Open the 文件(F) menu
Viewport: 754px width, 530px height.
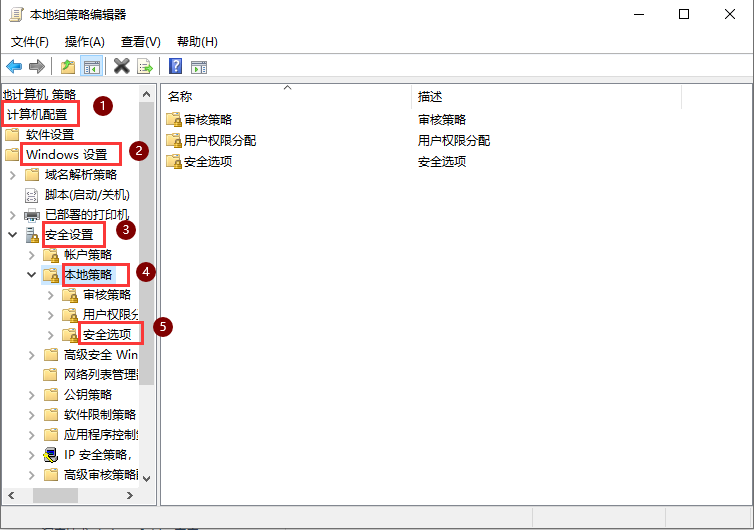point(29,42)
